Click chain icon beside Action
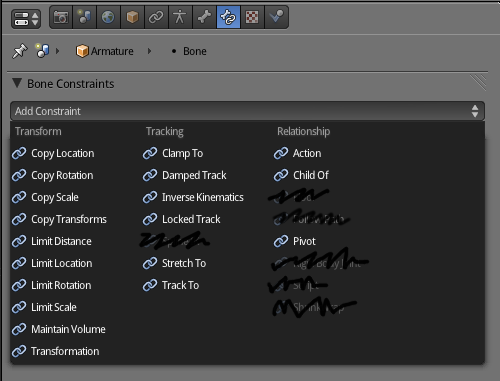This screenshot has height=381, width=500. click(x=281, y=153)
